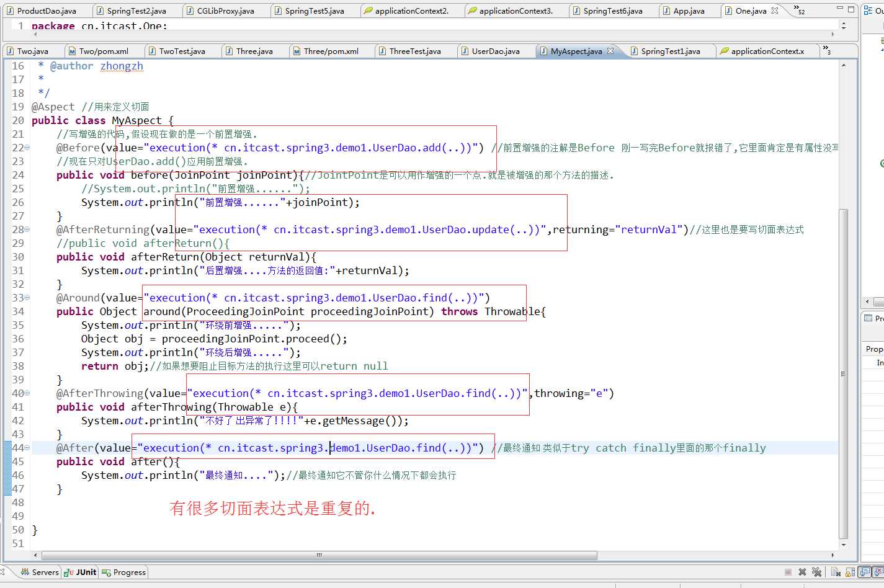Screen dimensions: 884x588
Task: Click left arrow of MyAspect horizontal scrollbar
Action: click(x=36, y=555)
